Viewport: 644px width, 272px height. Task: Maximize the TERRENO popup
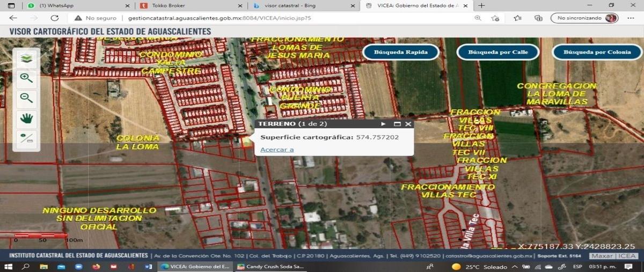point(397,124)
